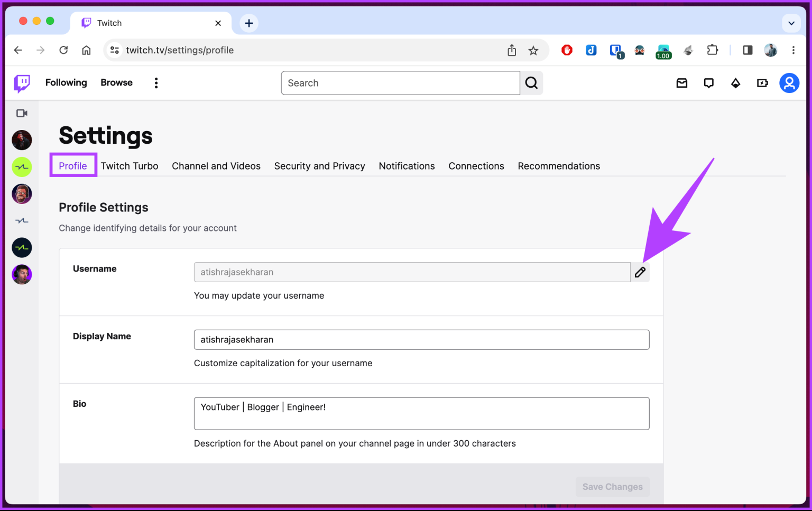The width and height of the screenshot is (812, 511).
Task: Click the Save Changes button
Action: pyautogui.click(x=612, y=487)
